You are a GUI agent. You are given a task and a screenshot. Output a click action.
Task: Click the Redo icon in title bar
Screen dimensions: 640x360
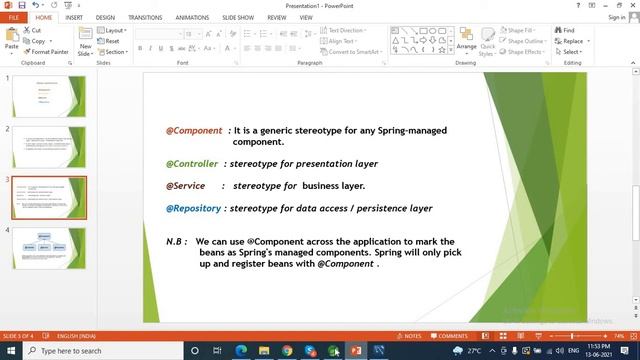(x=54, y=5)
